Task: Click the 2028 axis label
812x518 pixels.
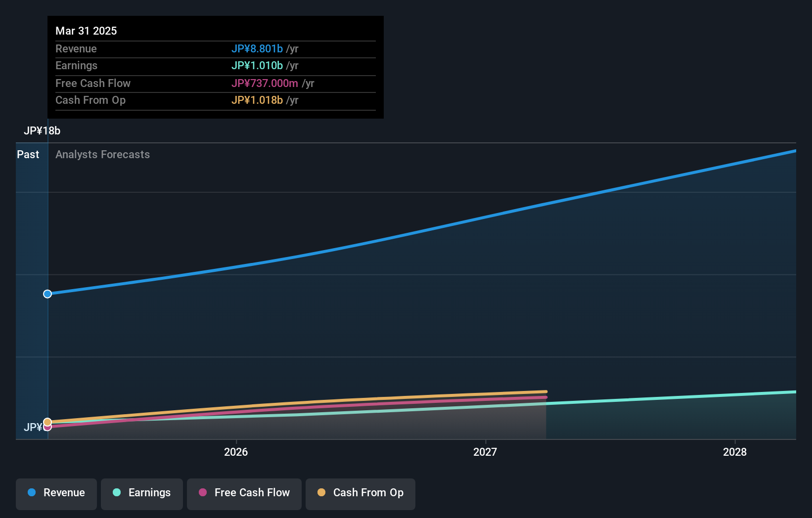Action: point(735,452)
